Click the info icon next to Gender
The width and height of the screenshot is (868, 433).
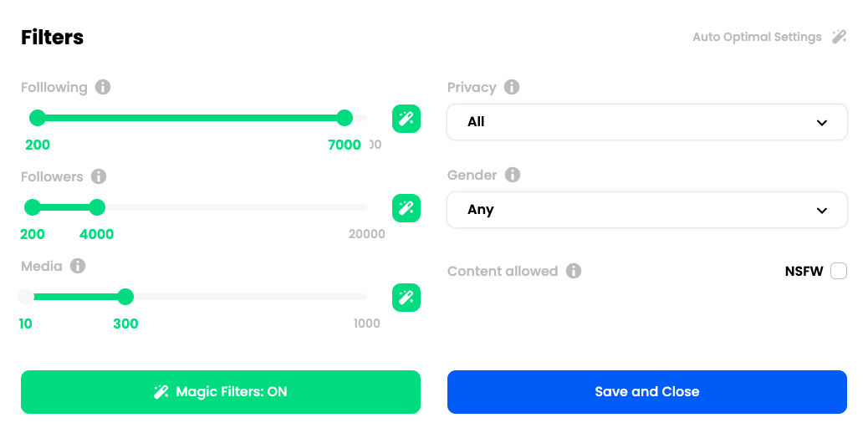pos(513,175)
